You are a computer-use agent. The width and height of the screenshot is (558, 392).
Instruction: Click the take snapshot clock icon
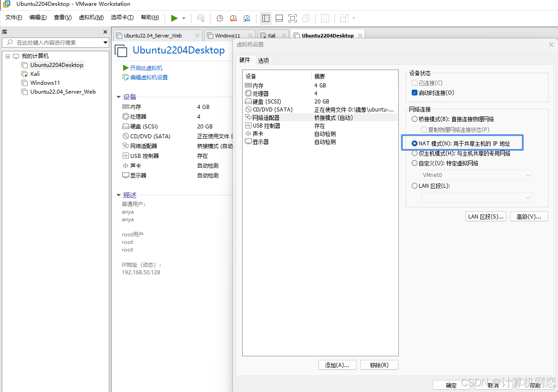219,18
